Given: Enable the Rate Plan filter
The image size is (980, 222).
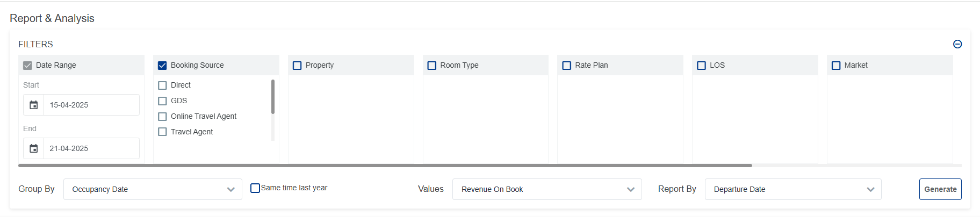Looking at the screenshot, I should tap(566, 66).
